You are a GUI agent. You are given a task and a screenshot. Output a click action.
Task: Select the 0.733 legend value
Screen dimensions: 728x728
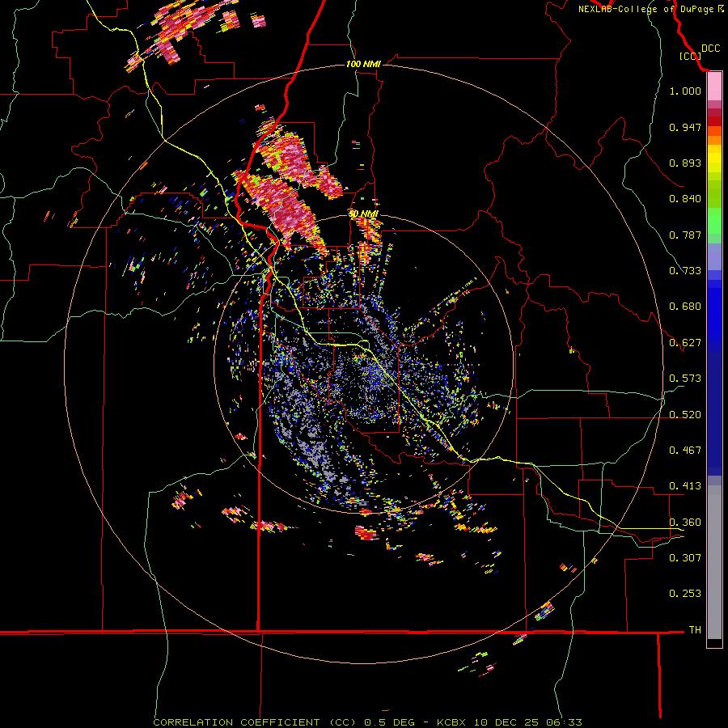tap(685, 271)
